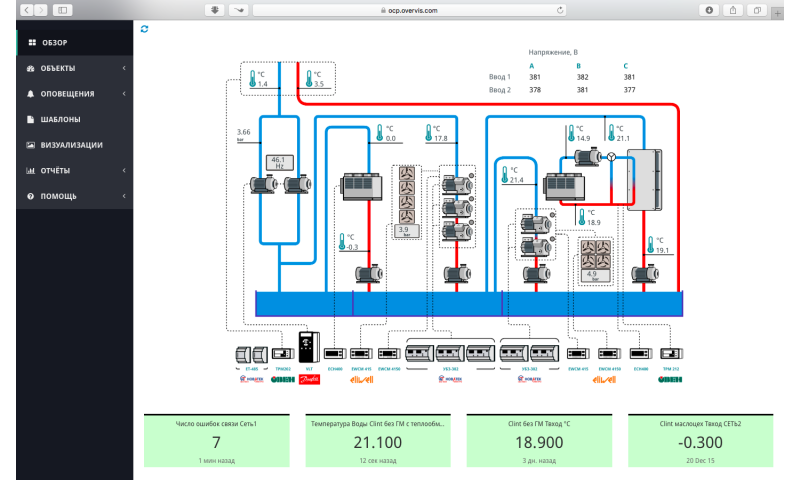Click Safari's back navigation button

[x=27, y=9]
